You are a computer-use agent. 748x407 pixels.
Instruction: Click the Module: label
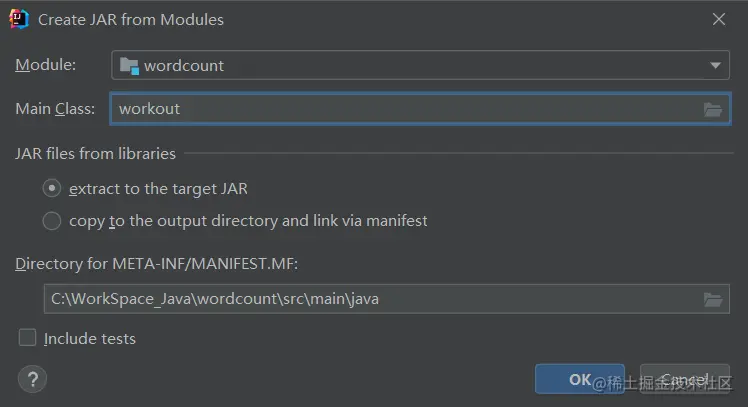45,64
